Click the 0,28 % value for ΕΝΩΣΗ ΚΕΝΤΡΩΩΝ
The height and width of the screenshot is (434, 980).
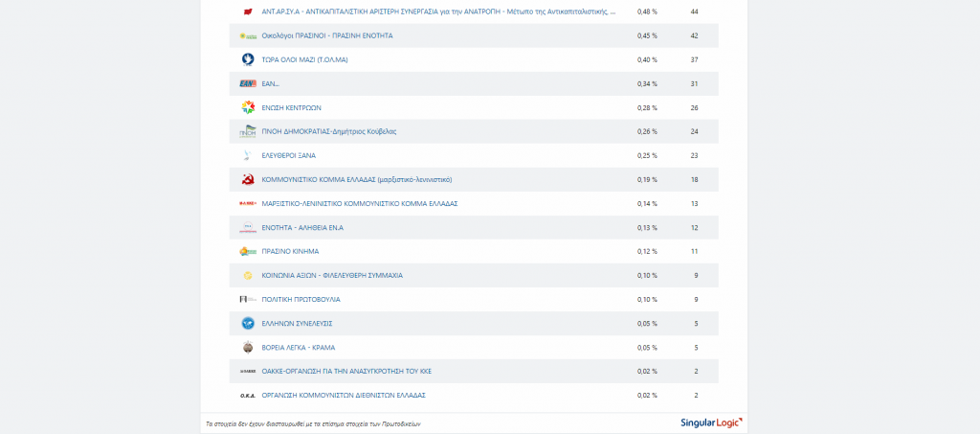point(647,107)
